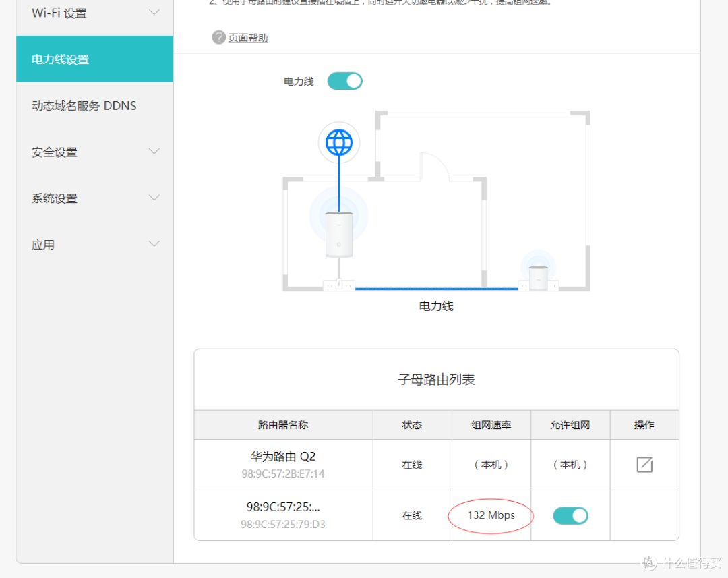Expand the Wi-Fi 设置 chevron
Screen dimensions: 728x578
click(x=154, y=13)
